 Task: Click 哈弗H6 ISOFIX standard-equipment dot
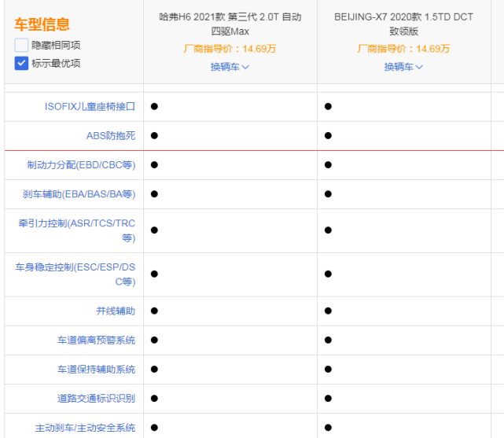point(154,106)
